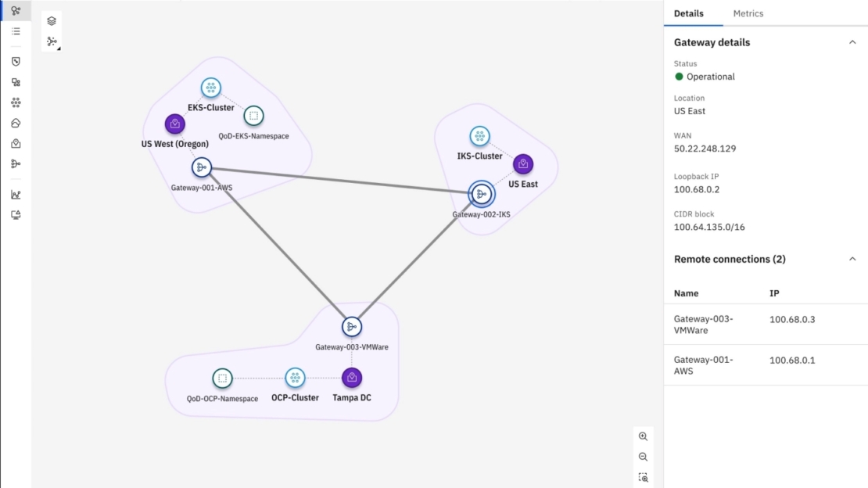Click the zoom in magnifier control
Image resolution: width=868 pixels, height=488 pixels.
[x=643, y=436]
